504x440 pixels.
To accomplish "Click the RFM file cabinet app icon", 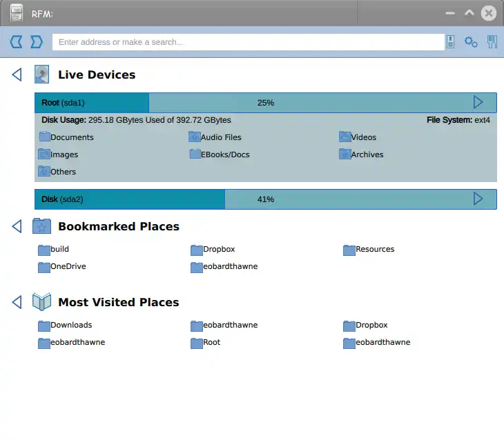I will pyautogui.click(x=16, y=13).
